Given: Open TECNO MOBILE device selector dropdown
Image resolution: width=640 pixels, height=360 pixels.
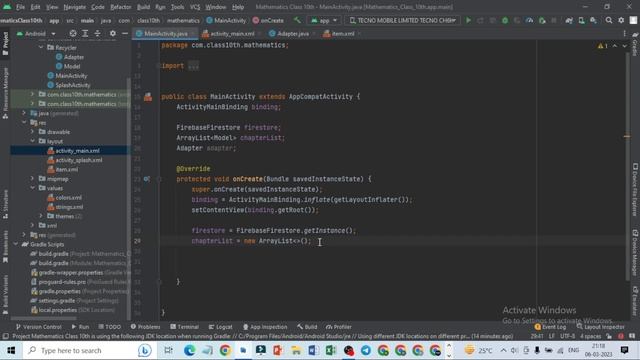Looking at the screenshot, I should coord(402,20).
